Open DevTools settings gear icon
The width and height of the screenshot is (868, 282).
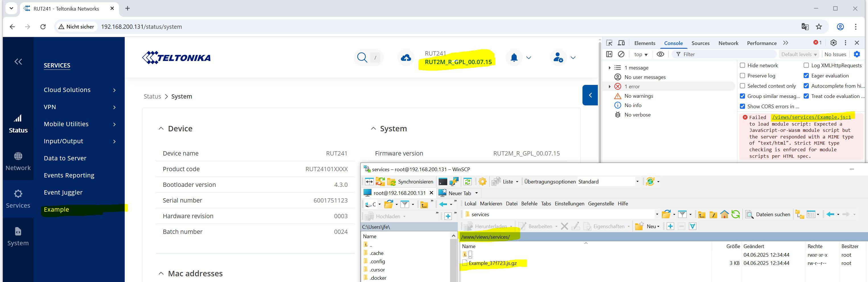point(833,43)
